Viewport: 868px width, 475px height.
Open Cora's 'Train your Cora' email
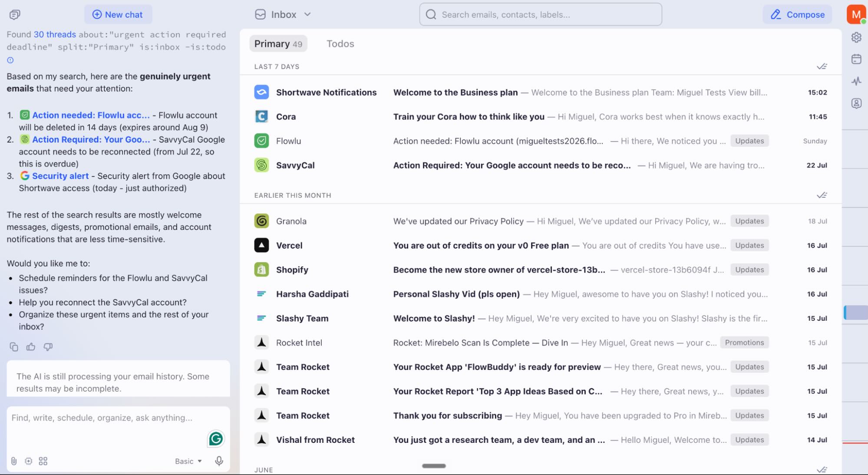point(541,117)
